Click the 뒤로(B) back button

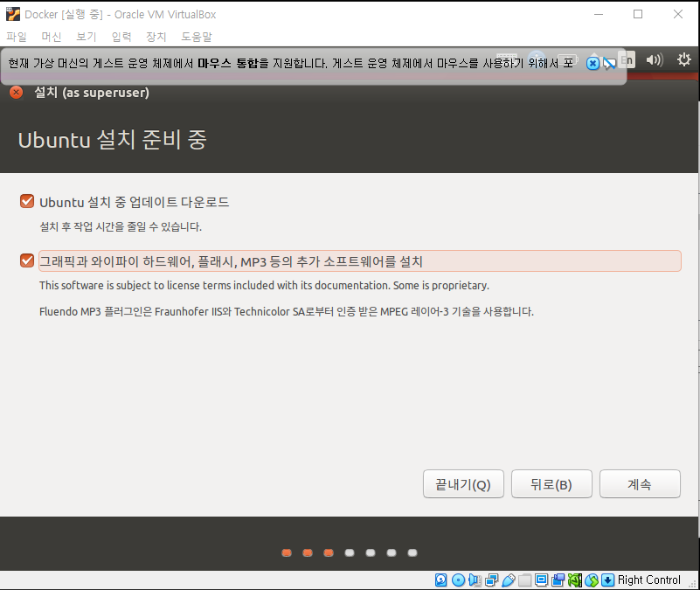[551, 483]
